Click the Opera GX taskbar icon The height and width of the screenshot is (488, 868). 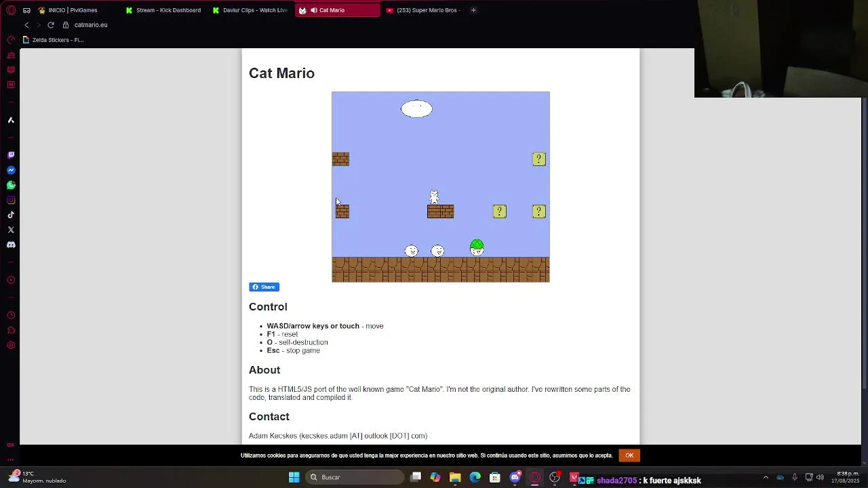535,477
